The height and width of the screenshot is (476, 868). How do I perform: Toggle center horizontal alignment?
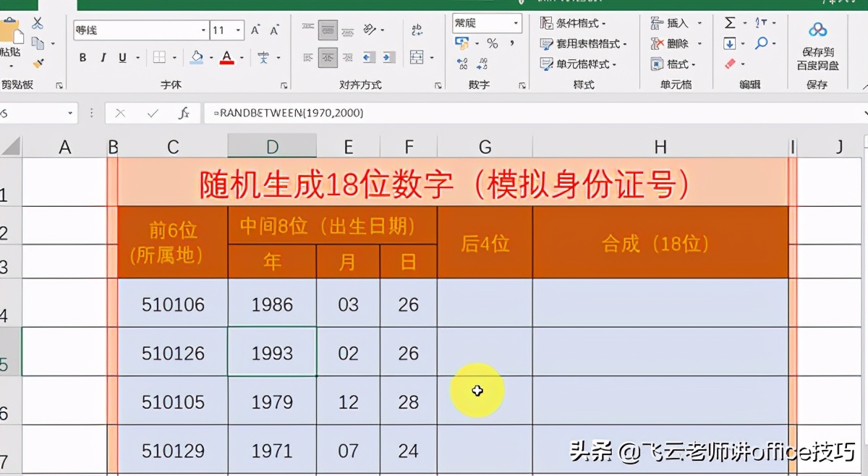tap(328, 57)
